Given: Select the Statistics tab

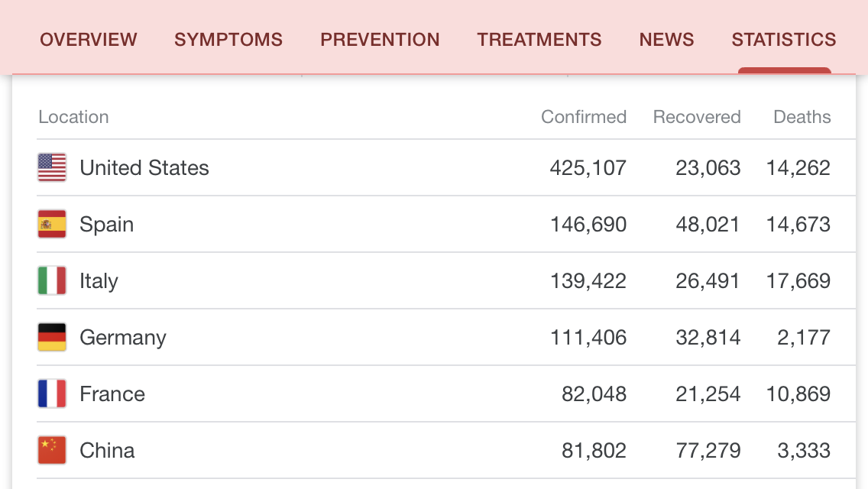Looking at the screenshot, I should pyautogui.click(x=784, y=40).
